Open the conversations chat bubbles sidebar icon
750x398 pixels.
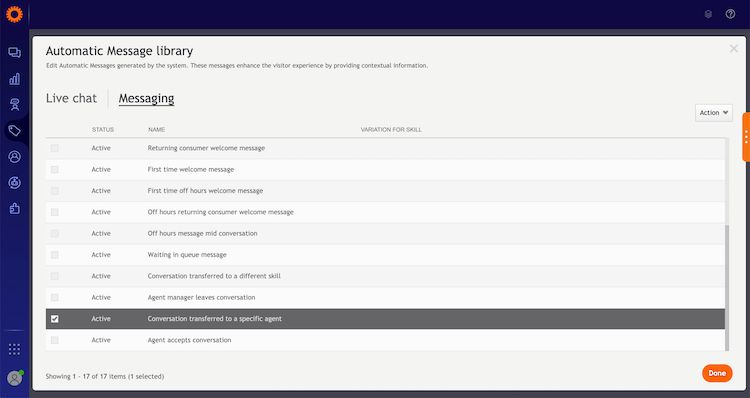(x=14, y=52)
